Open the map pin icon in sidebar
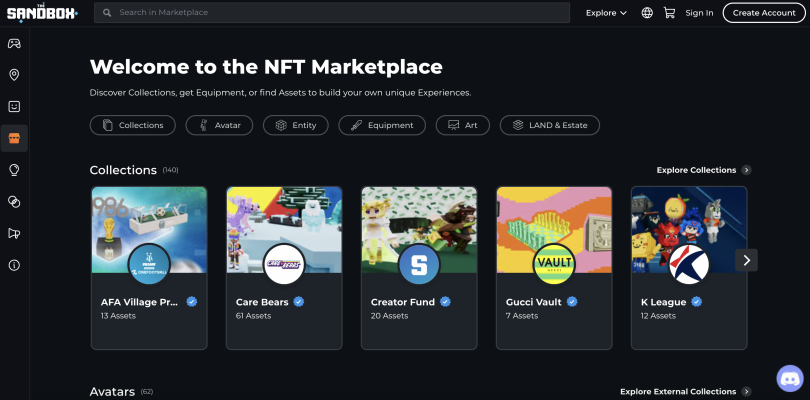This screenshot has width=810, height=400. [14, 75]
